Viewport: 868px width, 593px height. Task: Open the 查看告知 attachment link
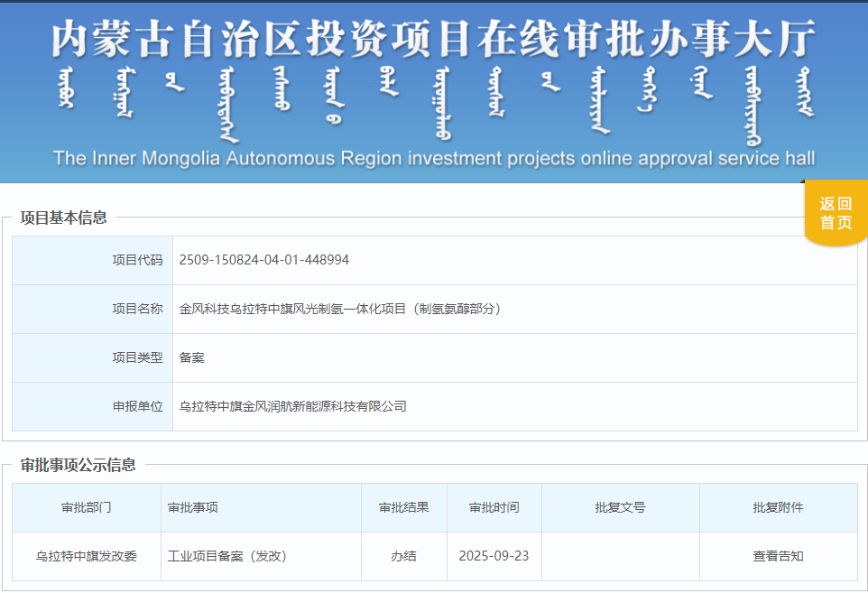click(779, 556)
